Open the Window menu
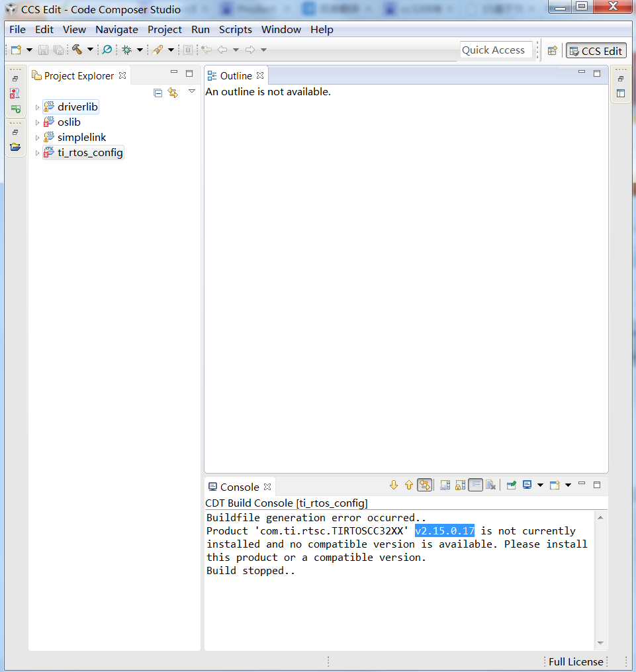The image size is (636, 672). (x=281, y=30)
